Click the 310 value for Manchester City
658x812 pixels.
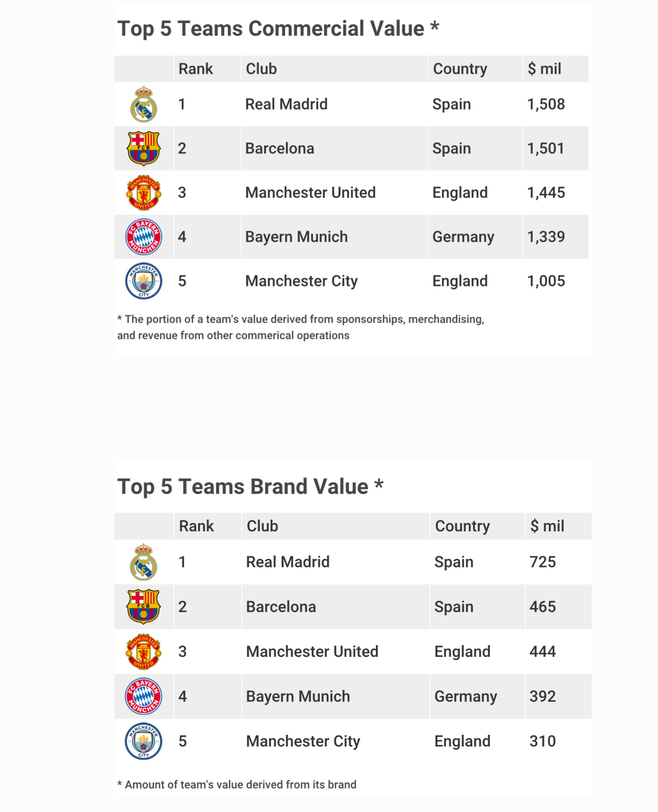pos(542,741)
